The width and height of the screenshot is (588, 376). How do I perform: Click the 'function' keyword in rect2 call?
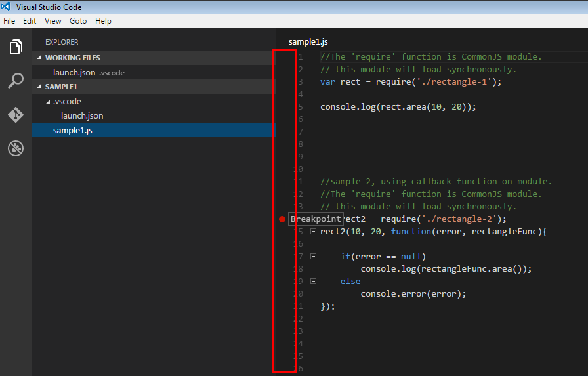click(411, 231)
